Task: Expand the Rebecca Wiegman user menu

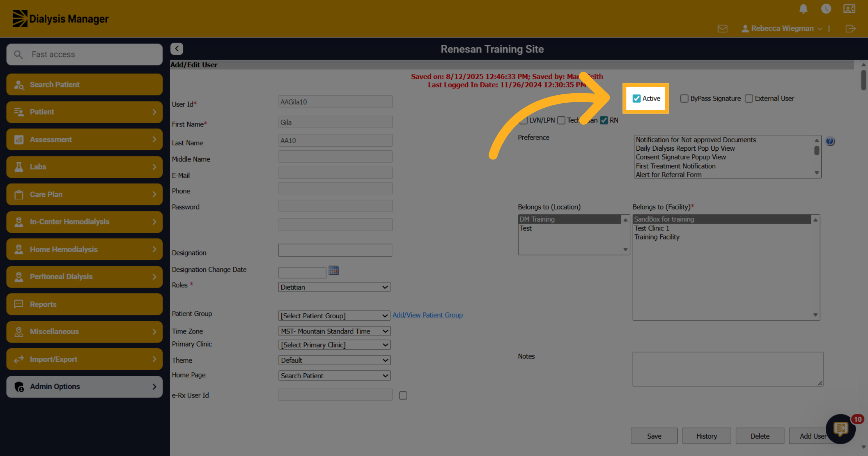Action: click(x=782, y=29)
